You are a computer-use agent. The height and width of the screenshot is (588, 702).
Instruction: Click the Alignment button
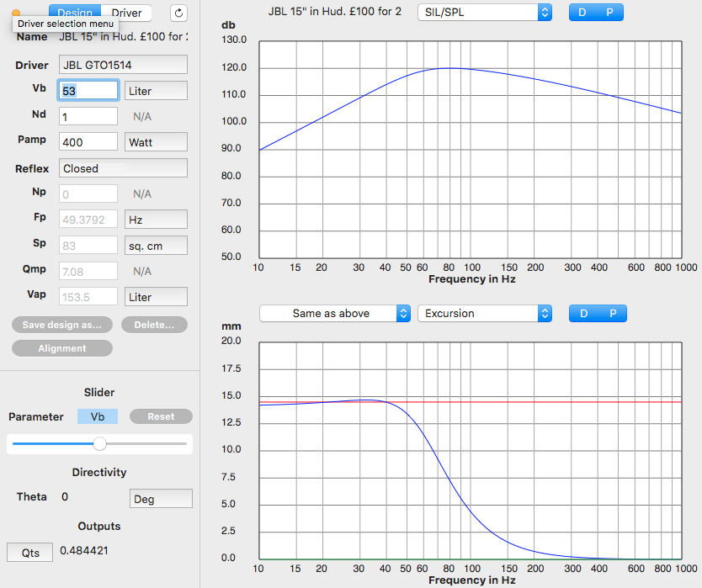(62, 348)
